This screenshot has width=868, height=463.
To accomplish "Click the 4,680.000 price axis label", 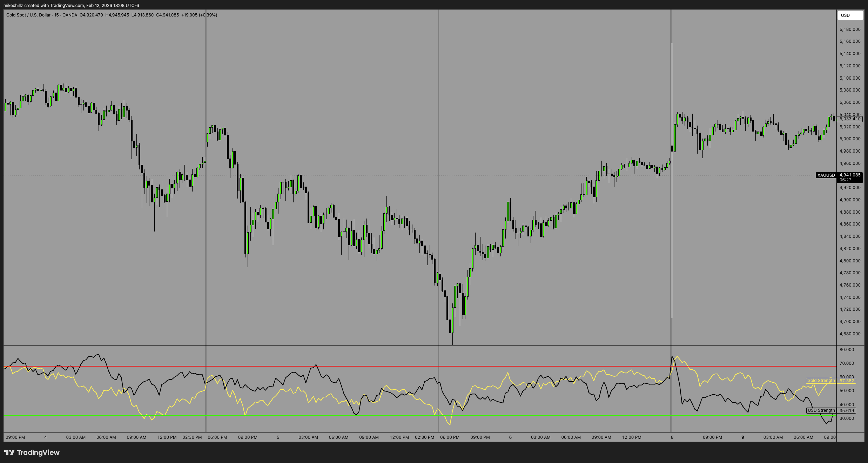I will 850,334.
